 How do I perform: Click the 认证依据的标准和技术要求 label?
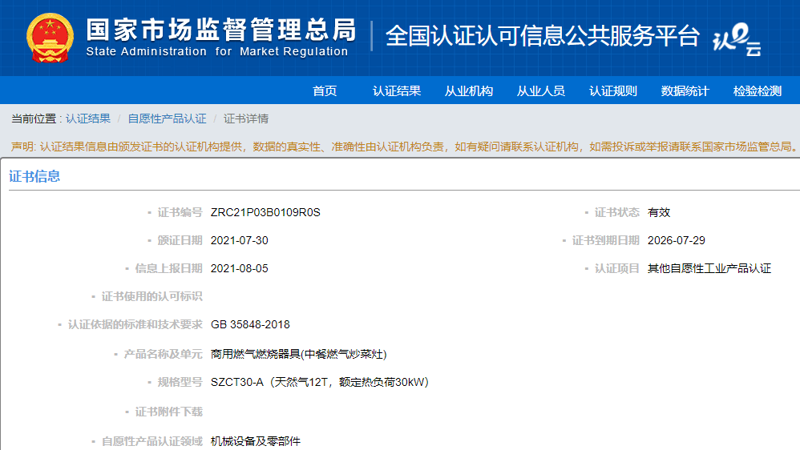[x=135, y=324]
